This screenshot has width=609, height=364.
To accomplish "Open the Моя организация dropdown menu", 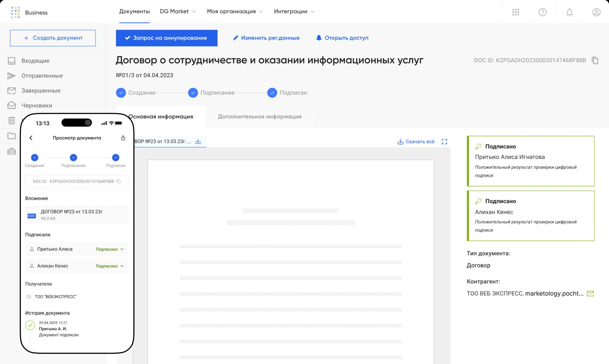I will [235, 11].
